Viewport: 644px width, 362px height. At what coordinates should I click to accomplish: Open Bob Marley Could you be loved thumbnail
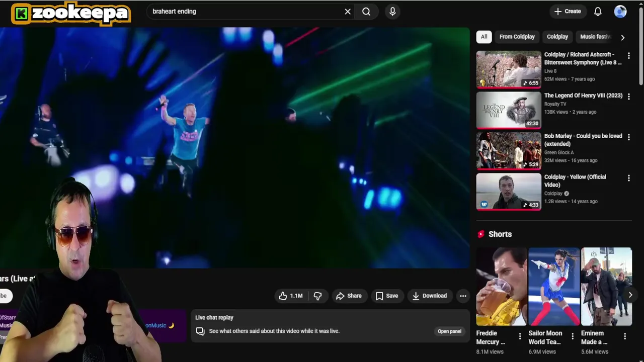click(x=509, y=150)
